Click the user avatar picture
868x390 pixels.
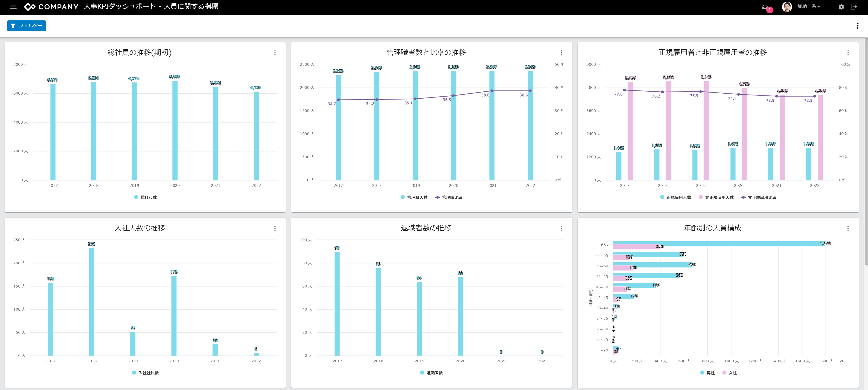(787, 7)
